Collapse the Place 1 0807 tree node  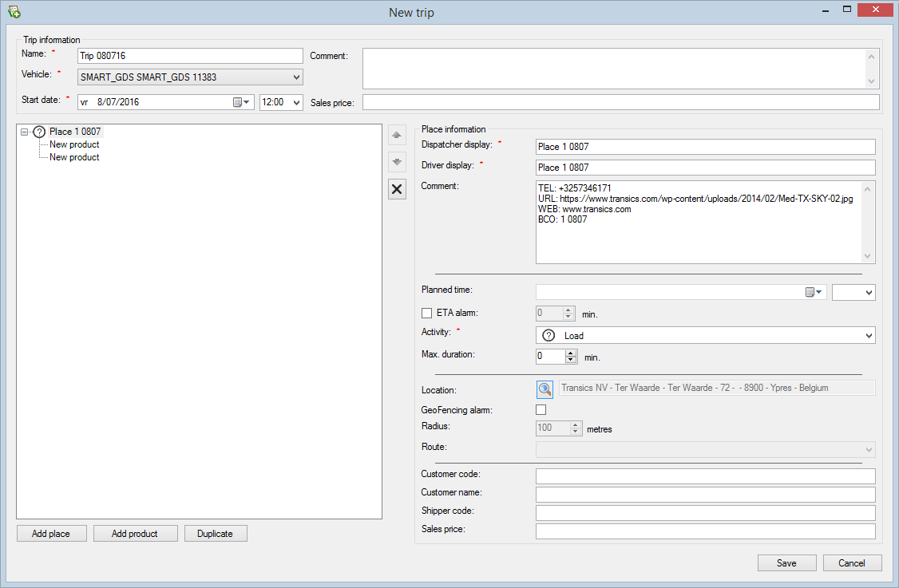(25, 132)
